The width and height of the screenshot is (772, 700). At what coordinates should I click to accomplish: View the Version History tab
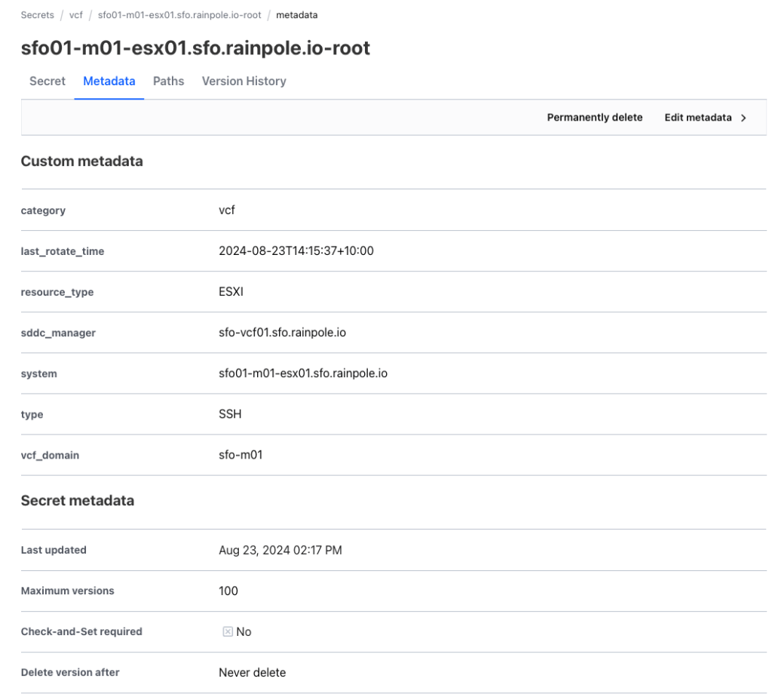[244, 81]
